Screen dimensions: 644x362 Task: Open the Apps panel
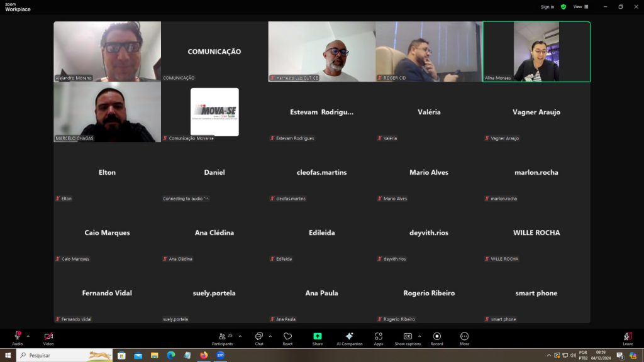[378, 338]
